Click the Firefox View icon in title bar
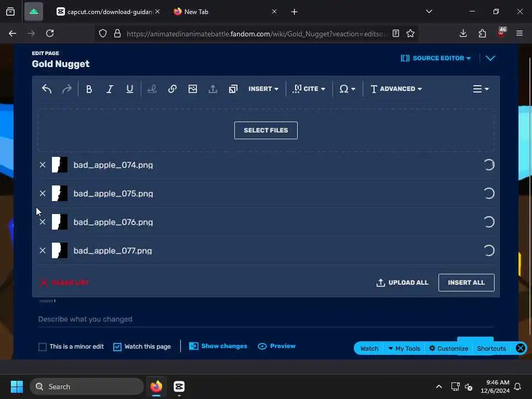 point(10,12)
